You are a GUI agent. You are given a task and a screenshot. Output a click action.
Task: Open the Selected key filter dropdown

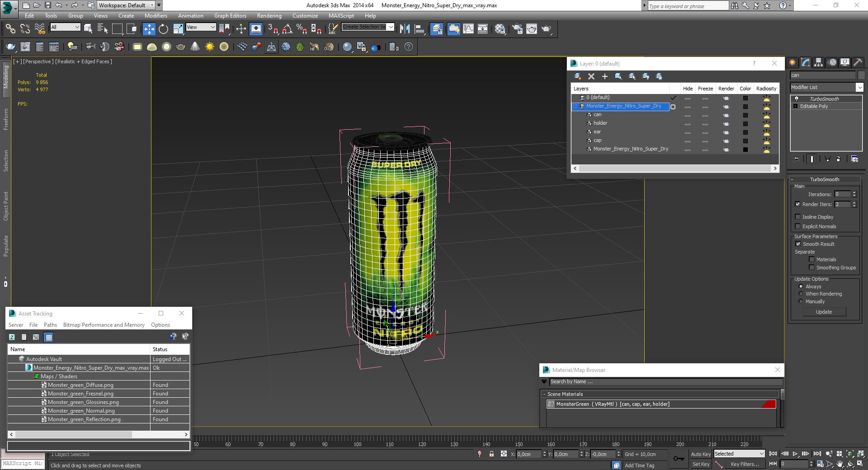point(739,454)
